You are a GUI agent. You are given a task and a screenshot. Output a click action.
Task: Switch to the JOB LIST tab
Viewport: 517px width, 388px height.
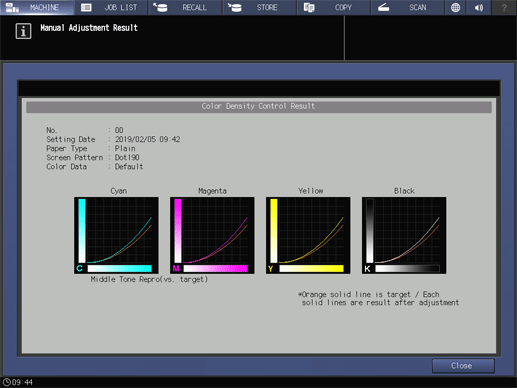point(111,7)
